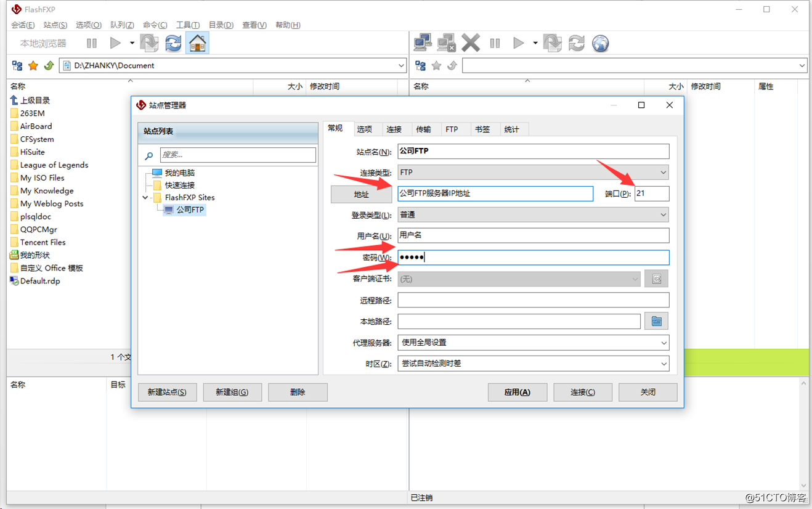Select League of Legends folder in local list
Viewport: 812px width, 509px height.
[49, 165]
